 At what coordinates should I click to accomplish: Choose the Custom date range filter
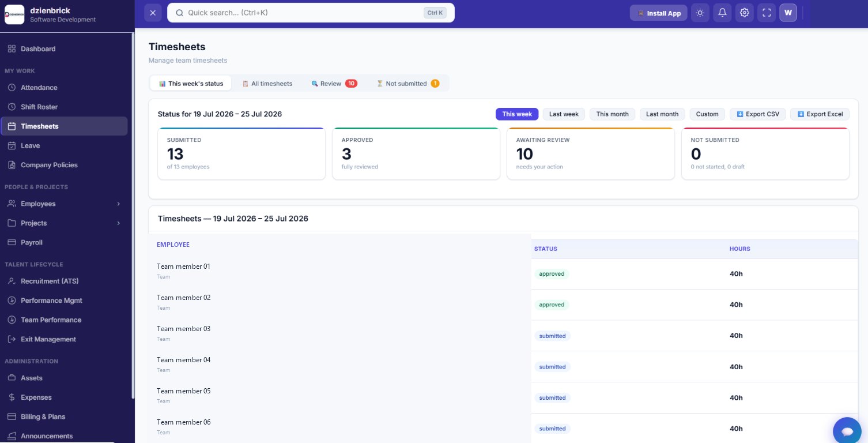coord(707,114)
